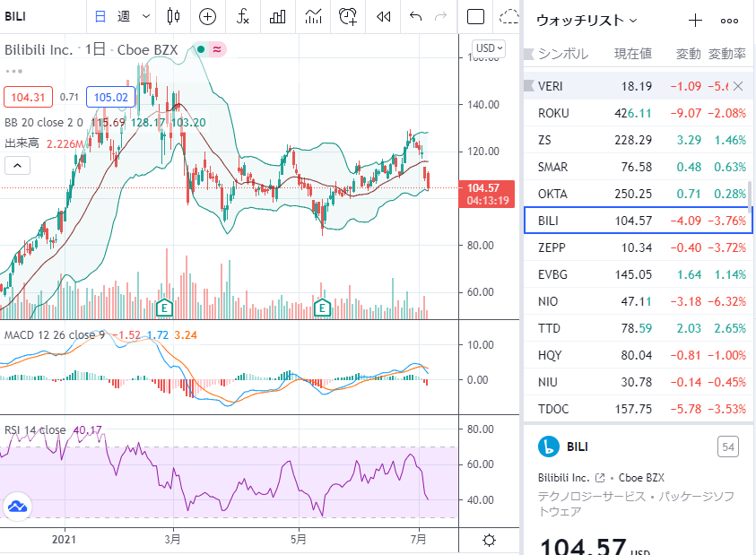Click the second earnings E marker
The height and width of the screenshot is (555, 756).
322,308
